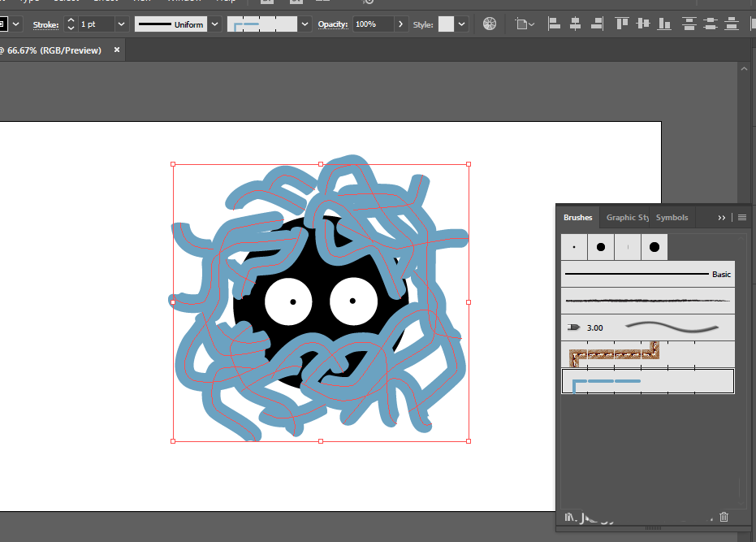Open the stroke weight dropdown
This screenshot has height=542, width=756.
[x=122, y=24]
